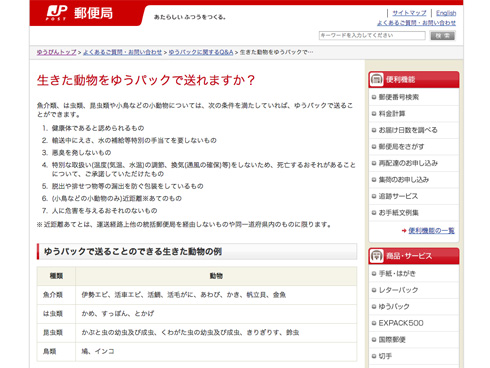Click bullet icon beside 郵便番号検索
The height and width of the screenshot is (368, 490).
click(x=374, y=97)
